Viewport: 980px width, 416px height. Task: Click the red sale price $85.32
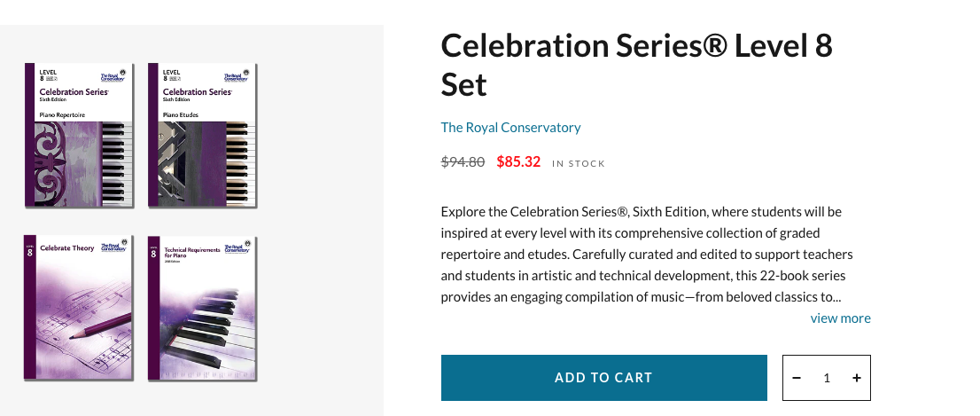click(518, 162)
